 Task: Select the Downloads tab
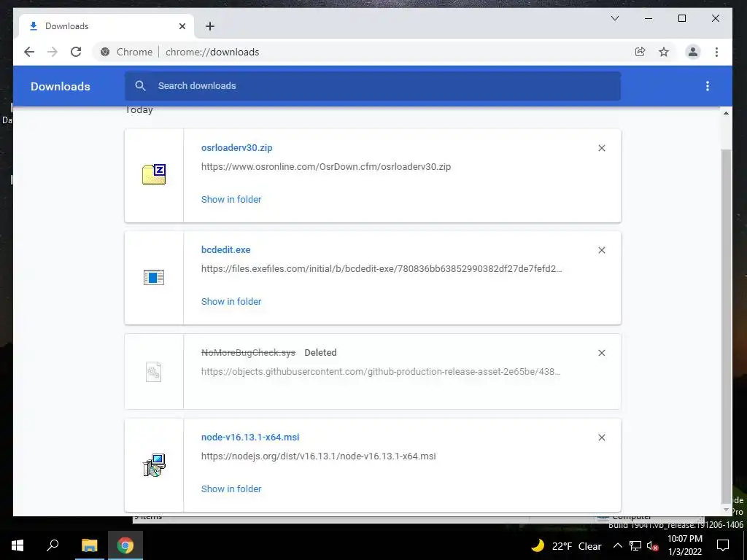(x=106, y=26)
